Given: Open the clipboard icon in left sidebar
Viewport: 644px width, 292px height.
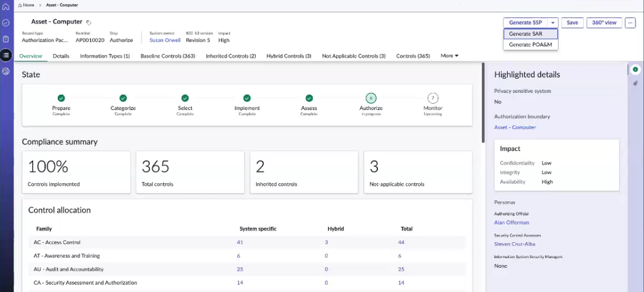Looking at the screenshot, I should (6, 39).
